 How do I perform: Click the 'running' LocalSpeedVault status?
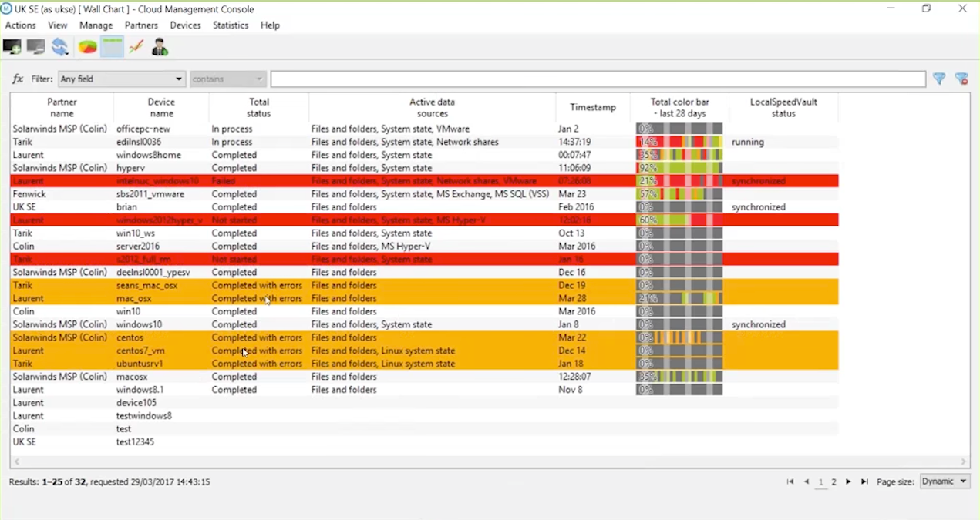tap(748, 143)
